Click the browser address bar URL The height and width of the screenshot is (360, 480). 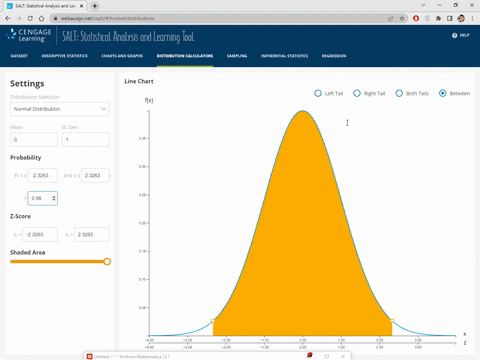click(x=107, y=18)
